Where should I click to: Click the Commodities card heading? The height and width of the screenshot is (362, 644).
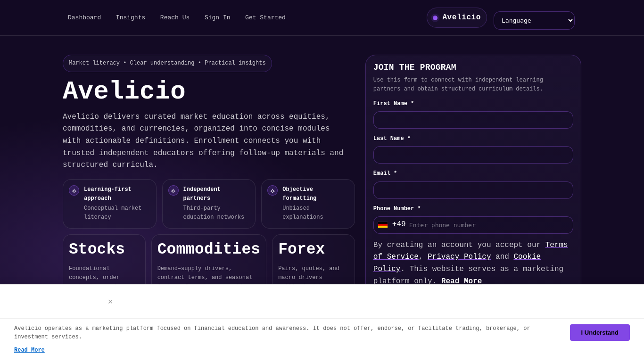(x=209, y=249)
